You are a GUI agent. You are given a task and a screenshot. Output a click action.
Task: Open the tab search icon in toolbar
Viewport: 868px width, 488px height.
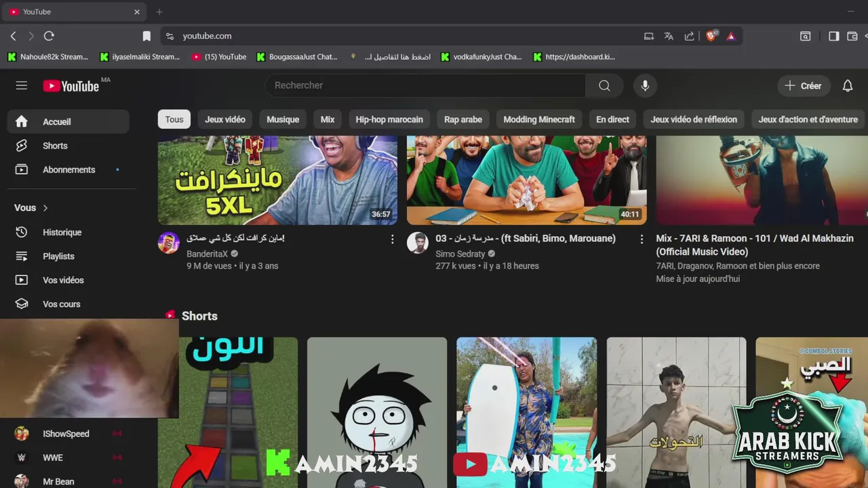point(806,36)
